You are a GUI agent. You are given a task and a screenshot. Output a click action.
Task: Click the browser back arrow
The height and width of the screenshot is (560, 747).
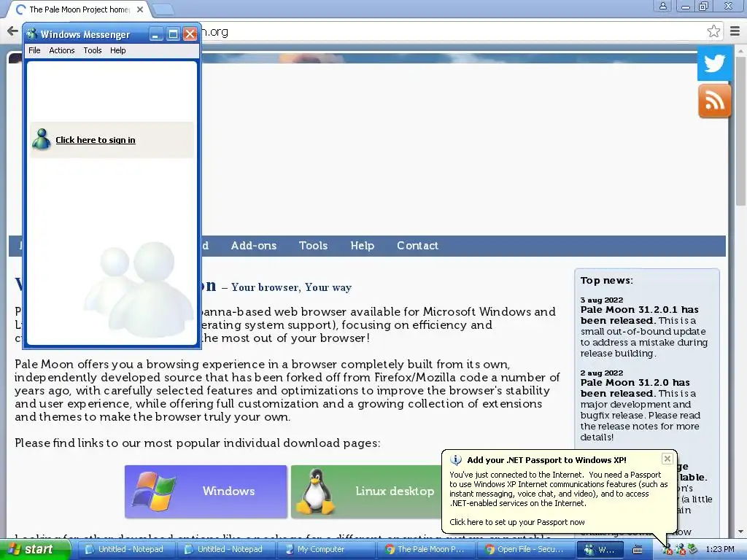(12, 31)
